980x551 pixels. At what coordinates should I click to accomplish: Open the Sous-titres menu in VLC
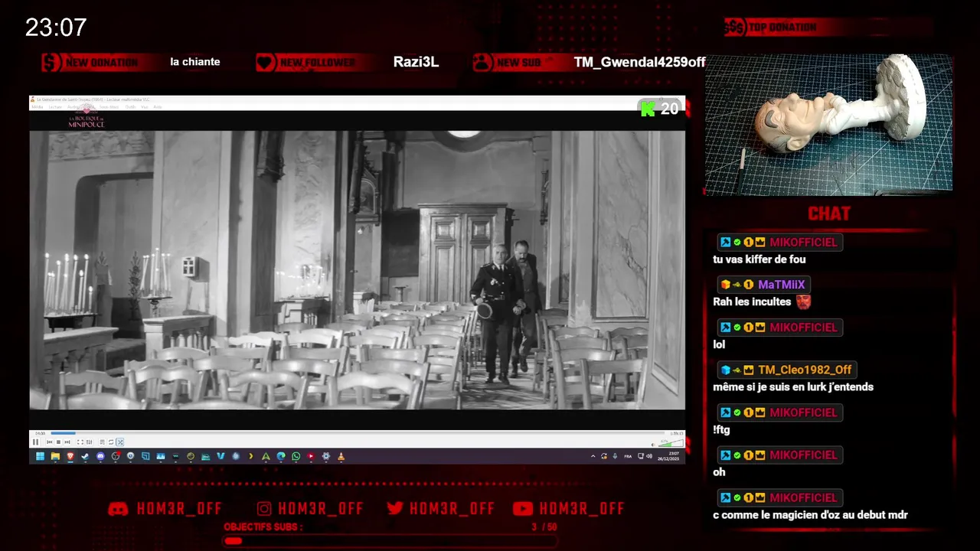coord(109,107)
